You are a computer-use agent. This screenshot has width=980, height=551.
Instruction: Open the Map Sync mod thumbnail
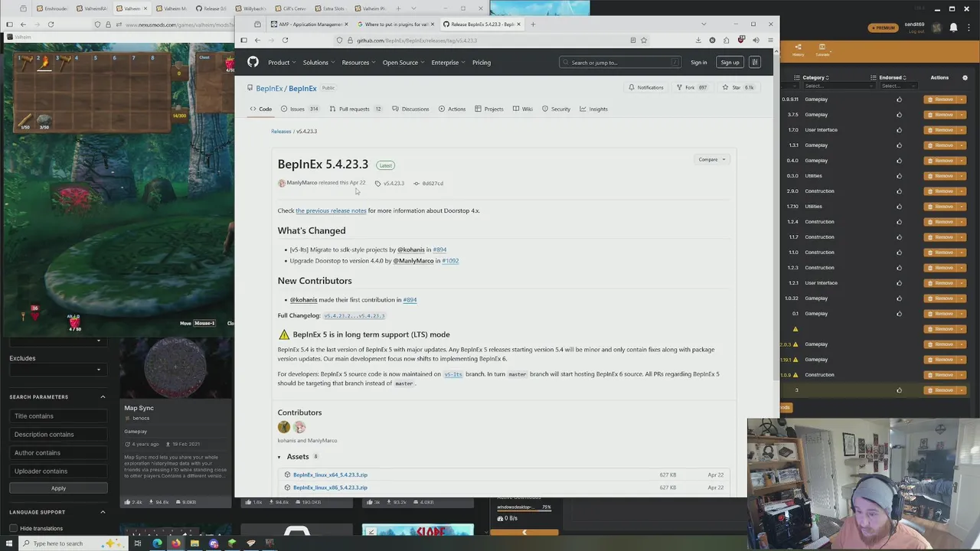pos(176,368)
